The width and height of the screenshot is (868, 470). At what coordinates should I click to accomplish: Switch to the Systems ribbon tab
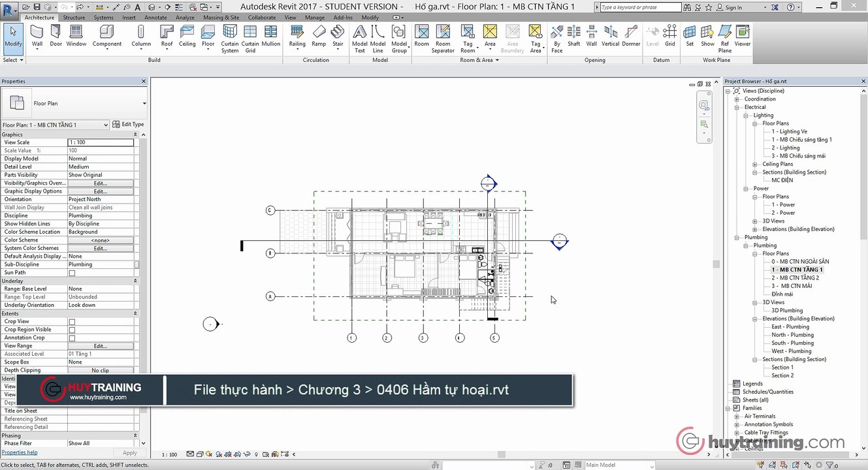point(103,18)
